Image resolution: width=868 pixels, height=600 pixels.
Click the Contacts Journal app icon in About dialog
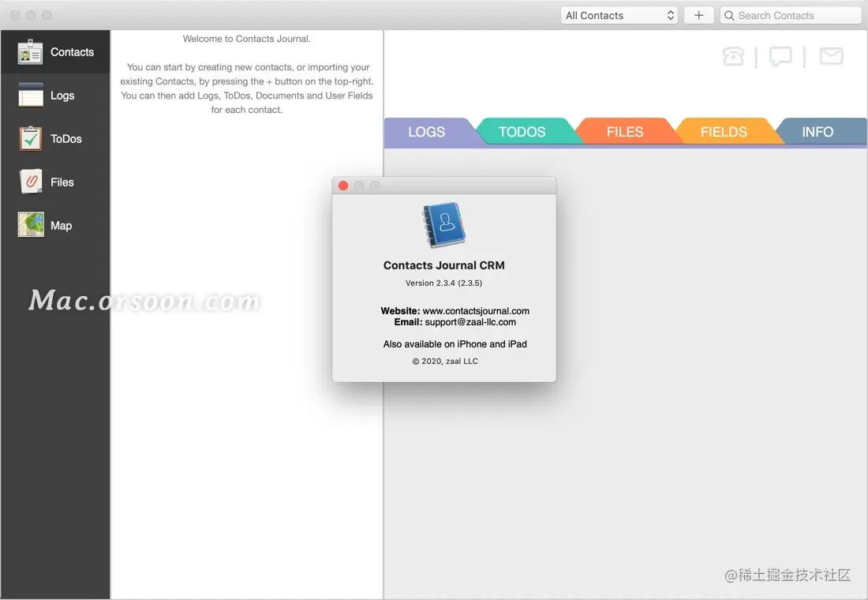click(444, 224)
